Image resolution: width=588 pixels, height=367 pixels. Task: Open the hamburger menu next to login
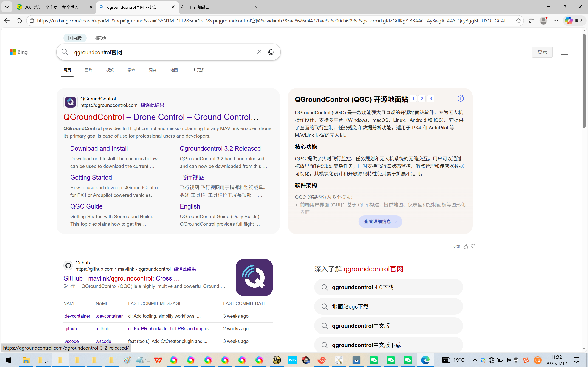click(564, 52)
